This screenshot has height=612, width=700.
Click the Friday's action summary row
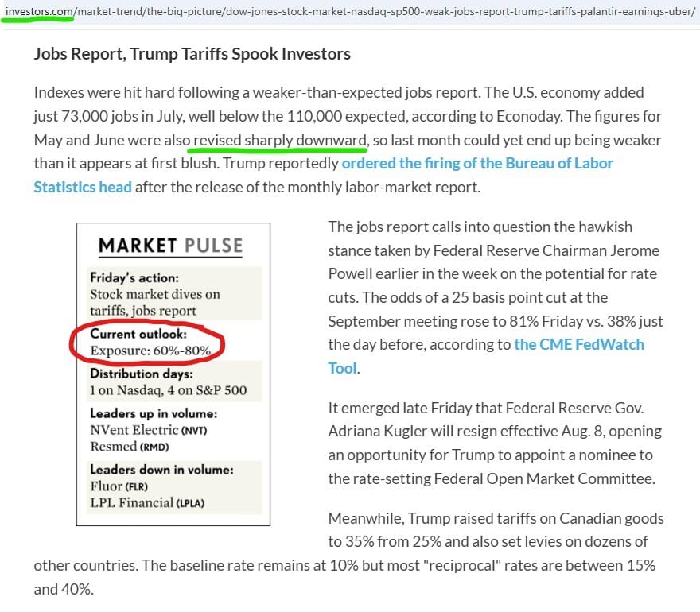pyautogui.click(x=174, y=294)
